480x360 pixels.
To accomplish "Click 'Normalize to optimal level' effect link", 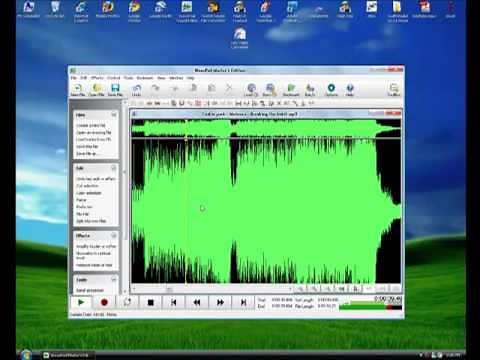I will pyautogui.click(x=93, y=255).
